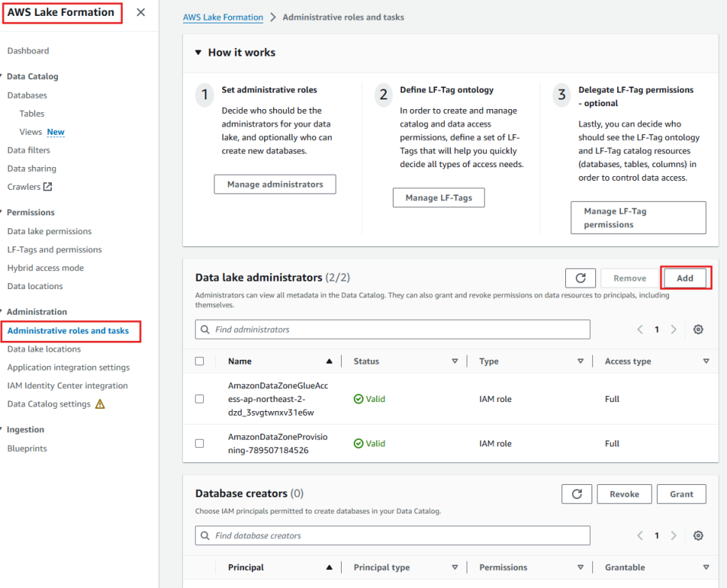This screenshot has height=588, width=727.
Task: Open Data lake permissions page
Action: pos(49,231)
